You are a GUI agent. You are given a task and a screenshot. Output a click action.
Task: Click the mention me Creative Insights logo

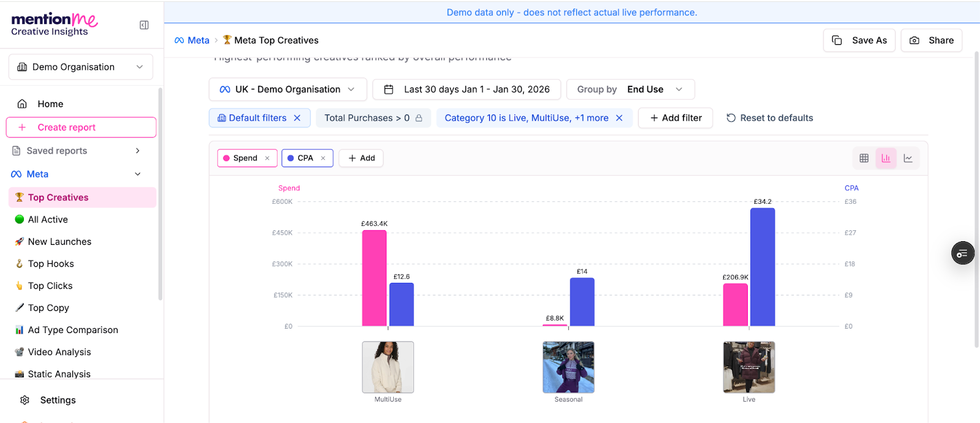tap(54, 24)
